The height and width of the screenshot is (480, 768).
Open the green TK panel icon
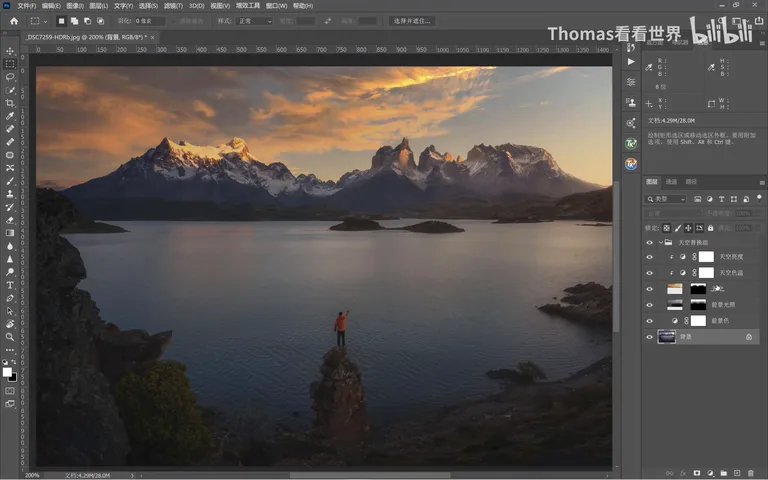(x=631, y=144)
